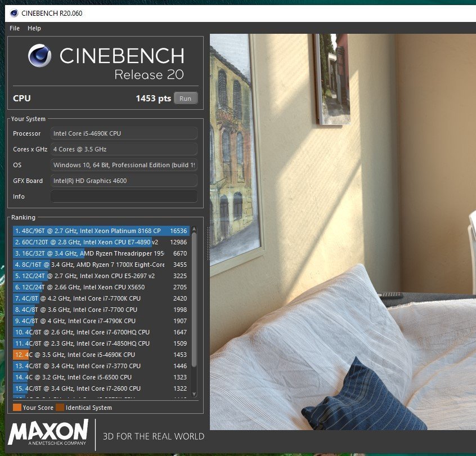
Task: Click the Your Score legend label
Action: click(38, 408)
